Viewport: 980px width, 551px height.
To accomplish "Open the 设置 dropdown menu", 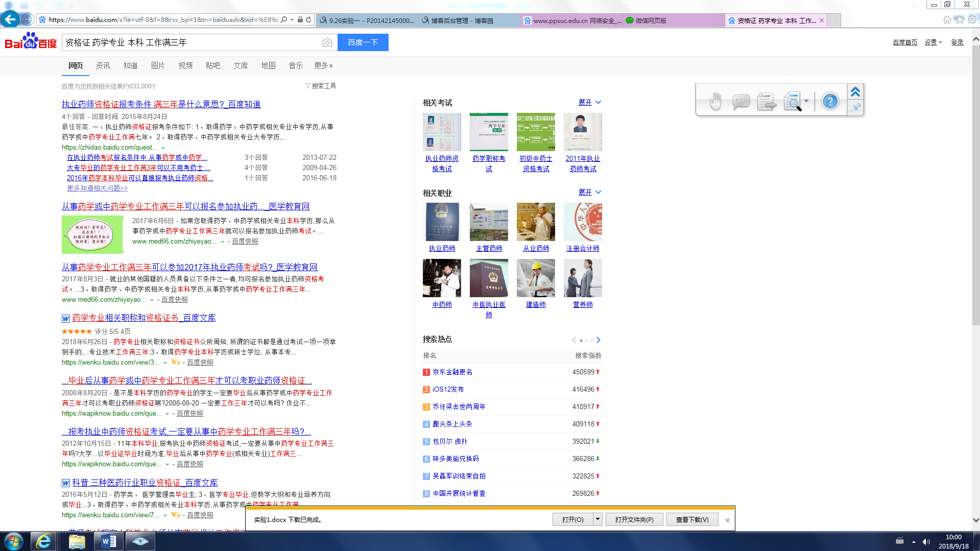I will (x=933, y=42).
